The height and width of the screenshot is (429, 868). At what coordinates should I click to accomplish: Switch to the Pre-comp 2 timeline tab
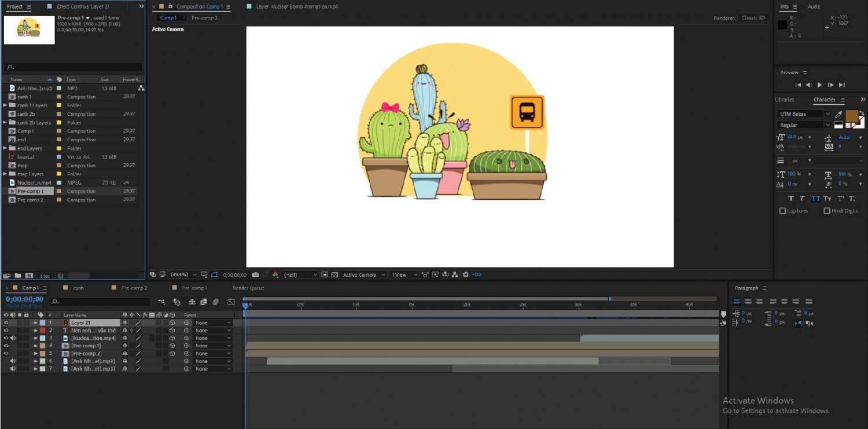click(x=134, y=288)
